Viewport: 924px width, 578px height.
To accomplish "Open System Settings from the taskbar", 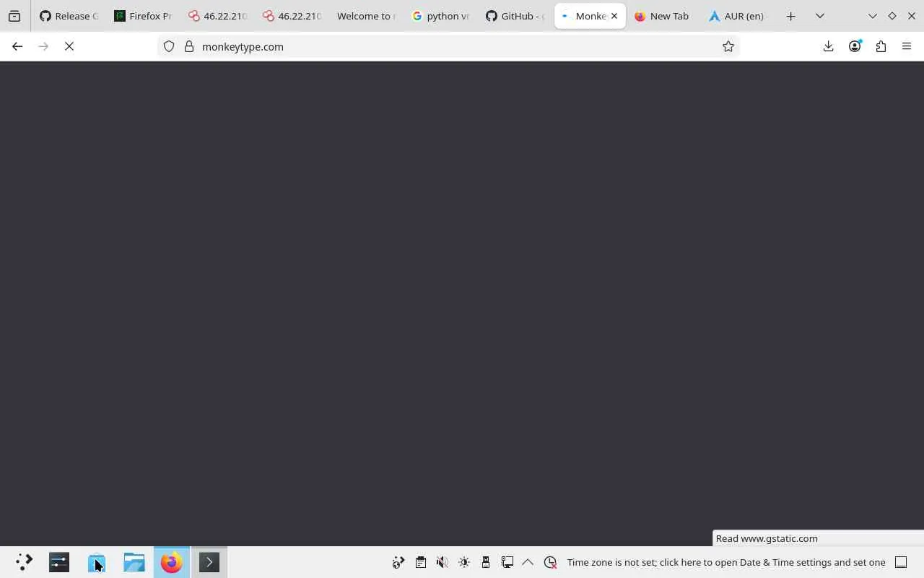I will (59, 562).
